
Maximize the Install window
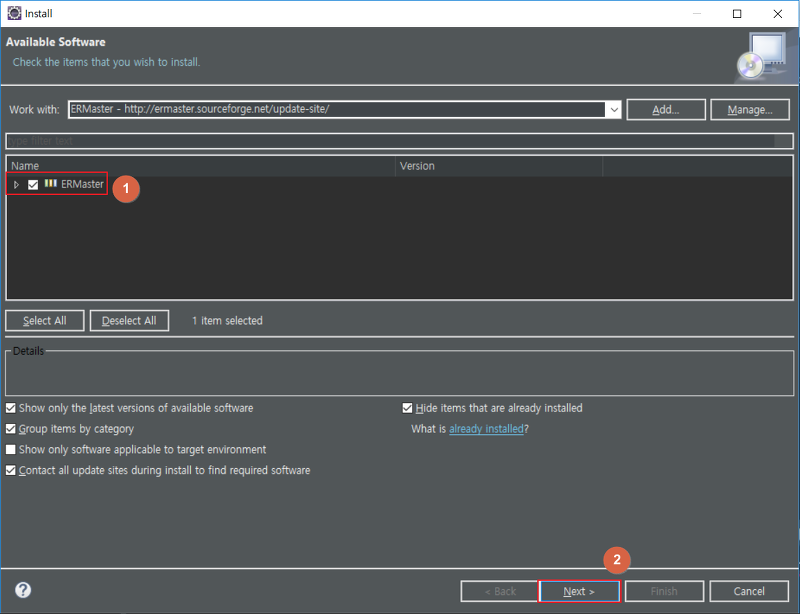(x=737, y=14)
